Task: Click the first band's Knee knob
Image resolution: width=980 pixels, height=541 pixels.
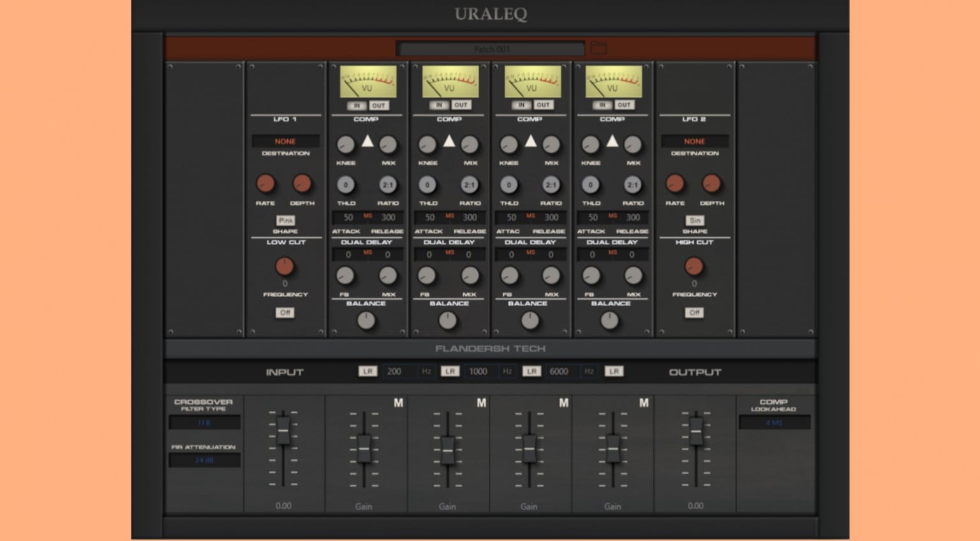Action: (345, 145)
